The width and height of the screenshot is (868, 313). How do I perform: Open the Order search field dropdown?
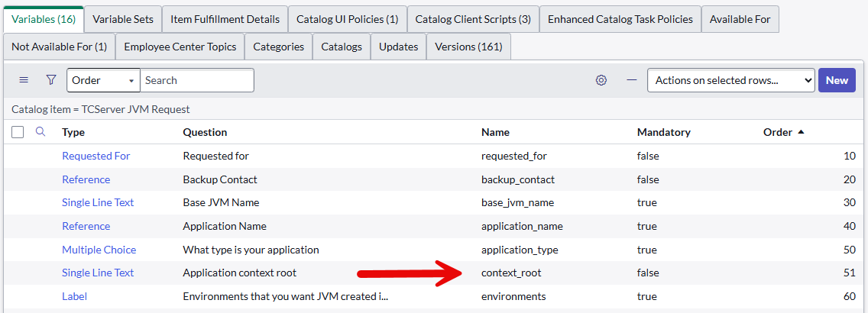[103, 80]
